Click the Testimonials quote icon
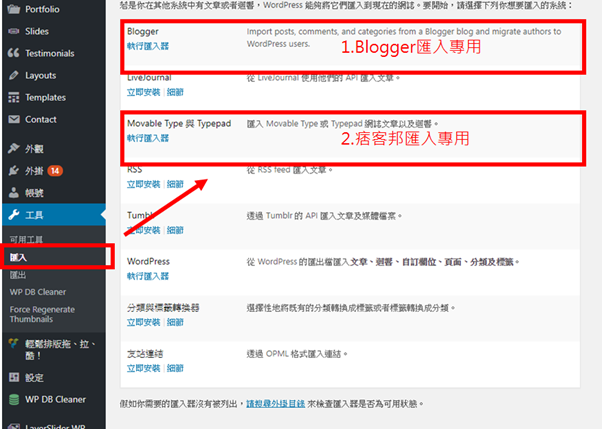The width and height of the screenshot is (602, 429). pyautogui.click(x=14, y=53)
